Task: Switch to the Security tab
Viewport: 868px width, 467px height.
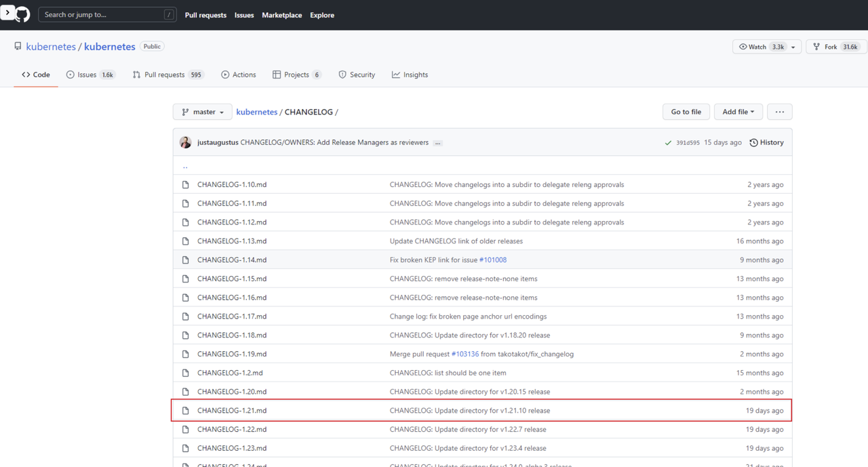Action: pos(357,75)
